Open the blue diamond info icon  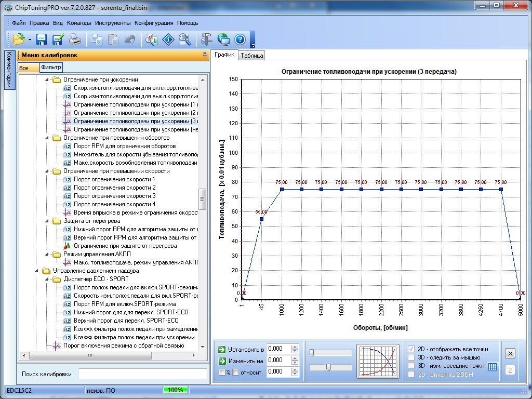tap(168, 39)
